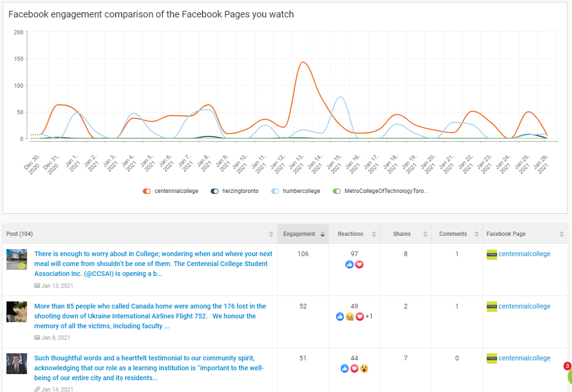Image resolution: width=572 pixels, height=392 pixels.
Task: Sort table by Engagement column arrows
Action: [323, 234]
